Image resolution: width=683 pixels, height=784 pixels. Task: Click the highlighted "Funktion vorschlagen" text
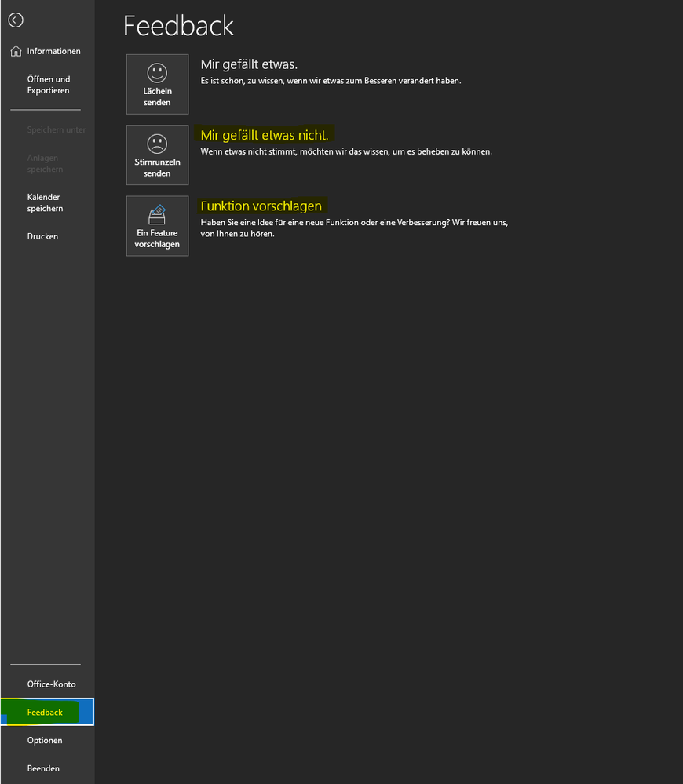[x=261, y=206]
